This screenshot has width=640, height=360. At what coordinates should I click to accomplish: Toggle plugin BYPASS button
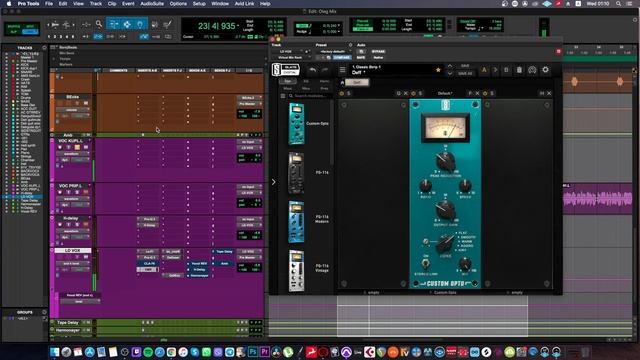[x=378, y=51]
